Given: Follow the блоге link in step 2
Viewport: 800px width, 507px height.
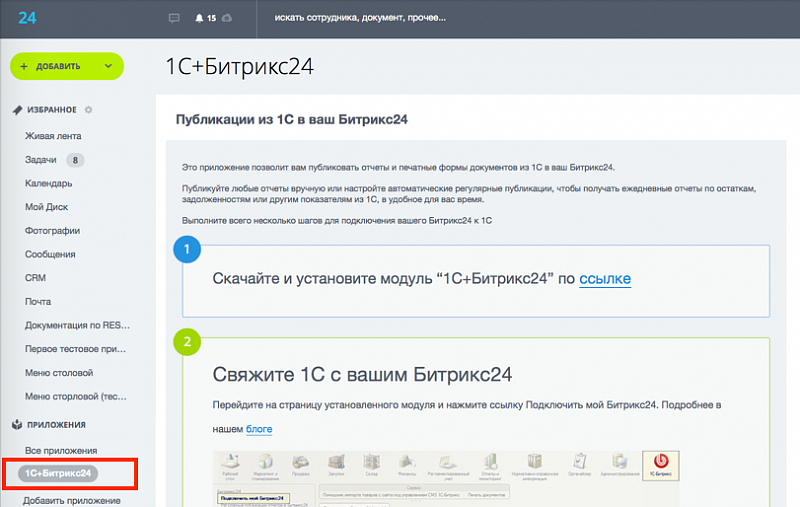Looking at the screenshot, I should click(259, 429).
